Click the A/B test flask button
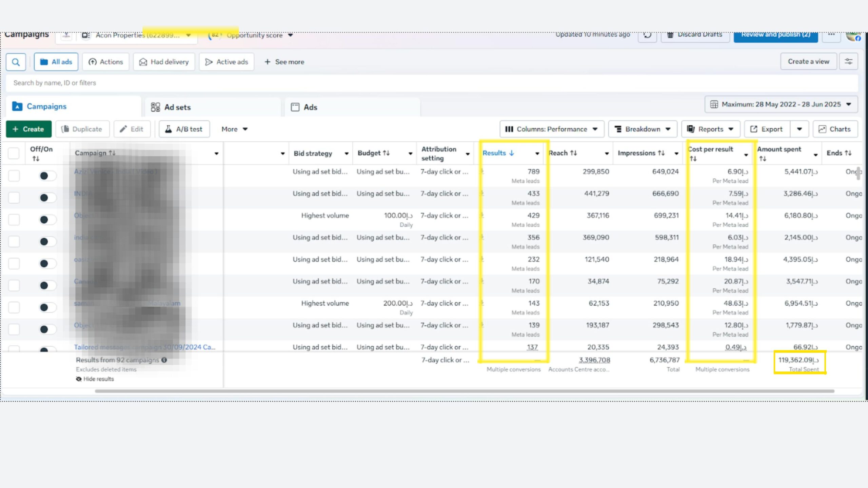The height and width of the screenshot is (488, 868). pyautogui.click(x=184, y=129)
